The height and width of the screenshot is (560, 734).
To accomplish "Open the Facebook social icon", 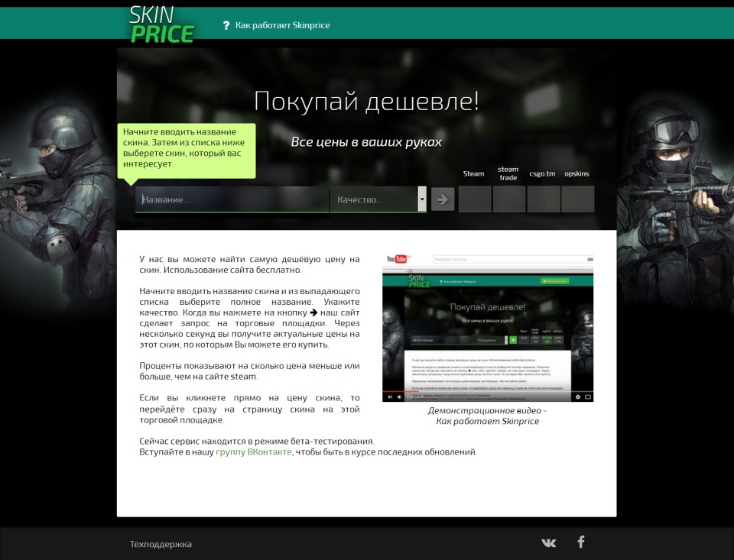I will coord(581,542).
